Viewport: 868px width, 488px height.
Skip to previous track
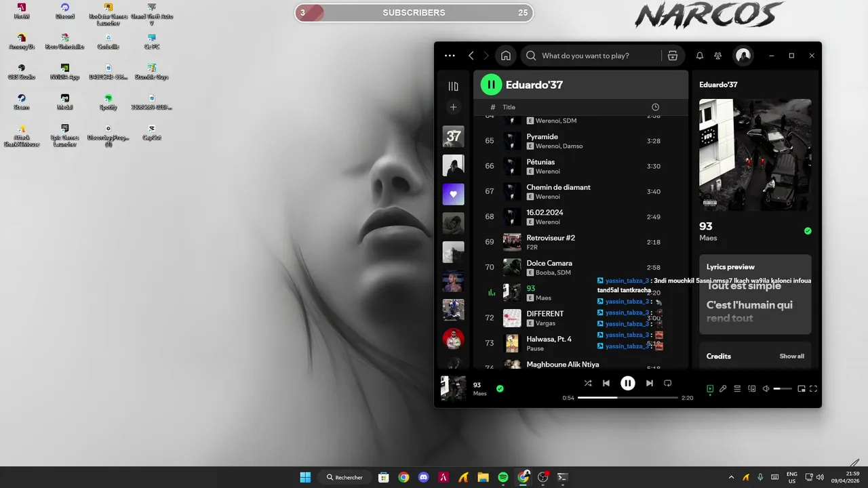click(x=606, y=383)
